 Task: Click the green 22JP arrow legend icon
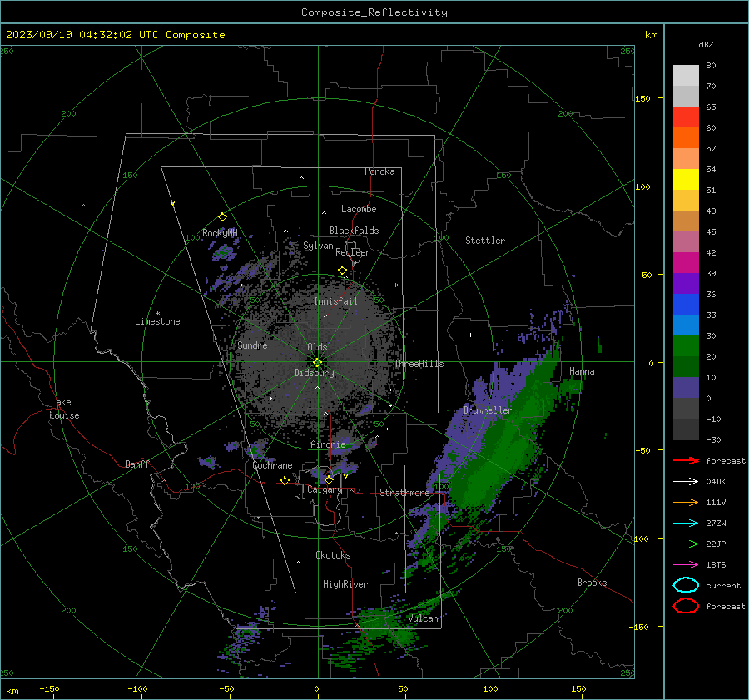[686, 544]
